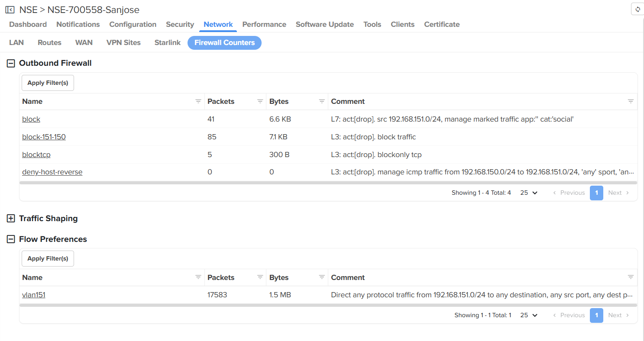Open filter icon for Flow Preferences Name column
The width and height of the screenshot is (644, 341).
pos(198,277)
